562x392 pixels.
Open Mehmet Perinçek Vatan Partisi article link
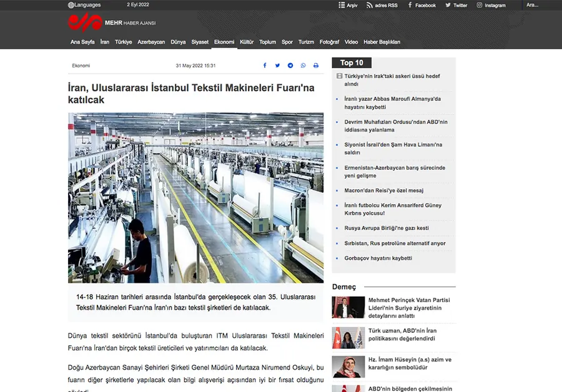pos(409,308)
